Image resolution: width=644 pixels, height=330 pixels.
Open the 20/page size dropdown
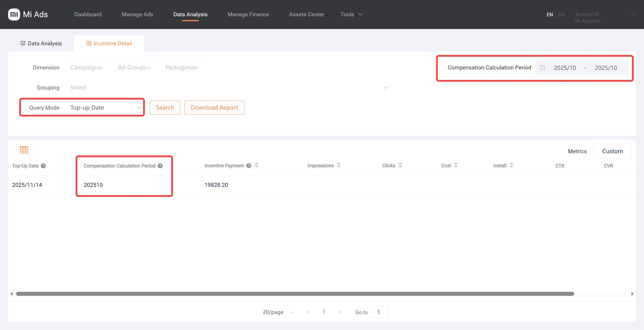[278, 312]
